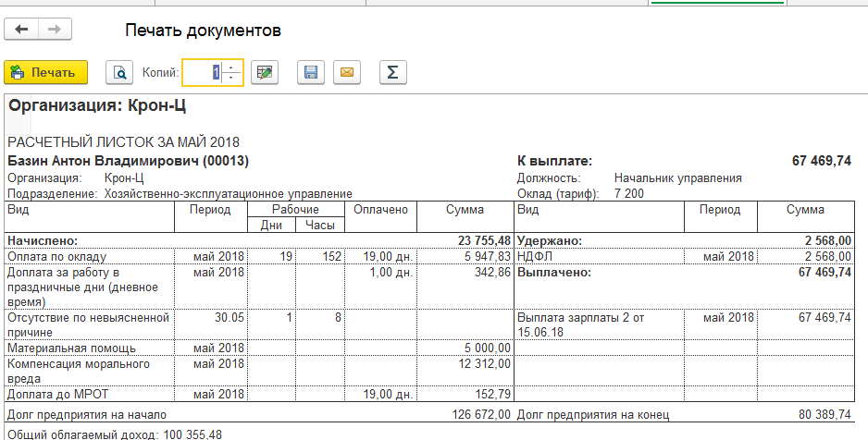This screenshot has width=868, height=440.
Task: Click the Начислено total row
Action: pyautogui.click(x=260, y=241)
